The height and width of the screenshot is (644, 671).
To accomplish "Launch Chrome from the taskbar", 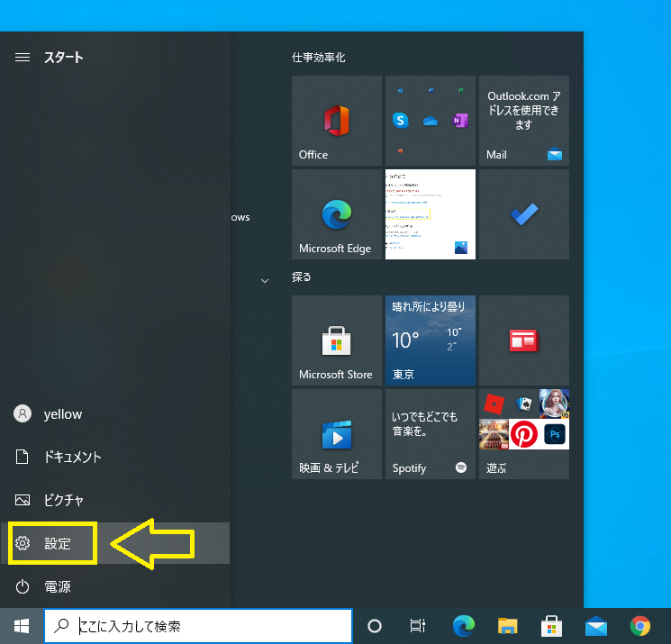I will coord(640,626).
